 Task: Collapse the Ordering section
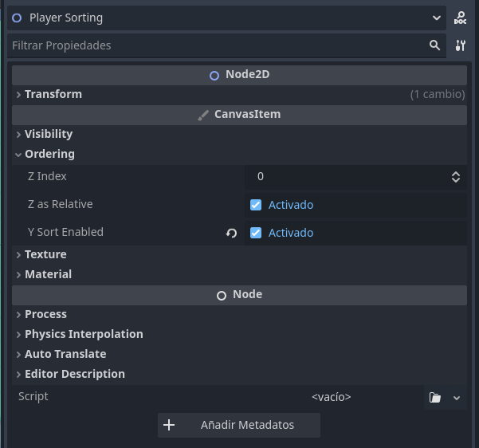point(49,154)
